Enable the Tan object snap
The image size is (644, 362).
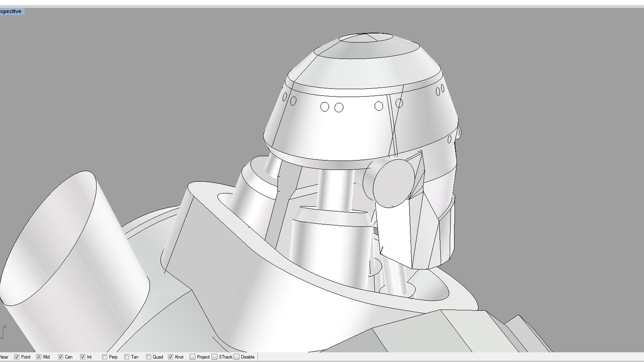(126, 357)
